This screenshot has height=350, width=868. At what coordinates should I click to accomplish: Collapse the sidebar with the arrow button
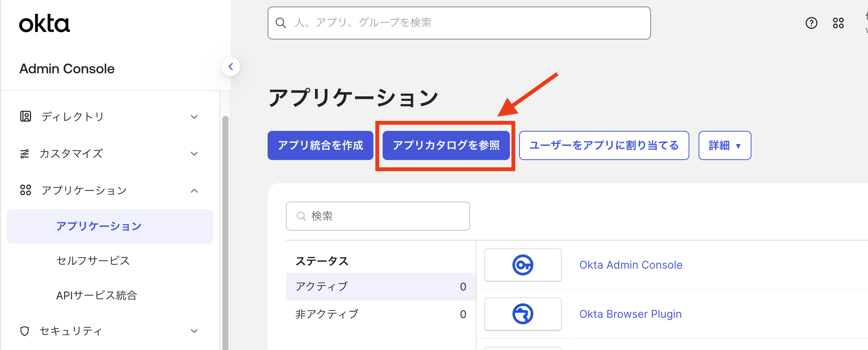coord(231,67)
